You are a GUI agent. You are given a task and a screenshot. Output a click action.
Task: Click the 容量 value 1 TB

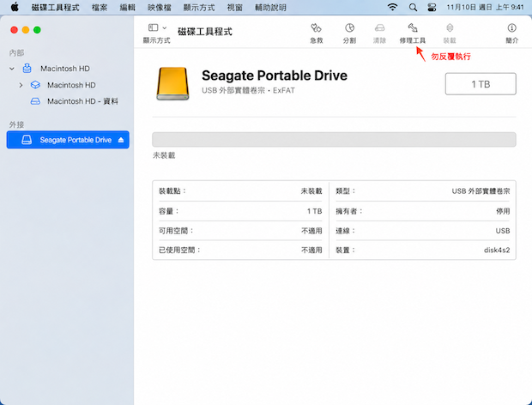pos(314,211)
